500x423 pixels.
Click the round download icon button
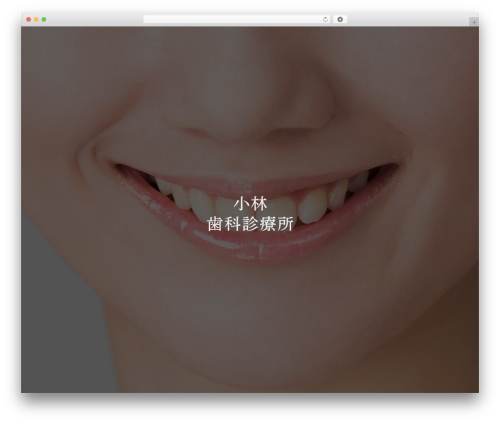click(x=340, y=20)
